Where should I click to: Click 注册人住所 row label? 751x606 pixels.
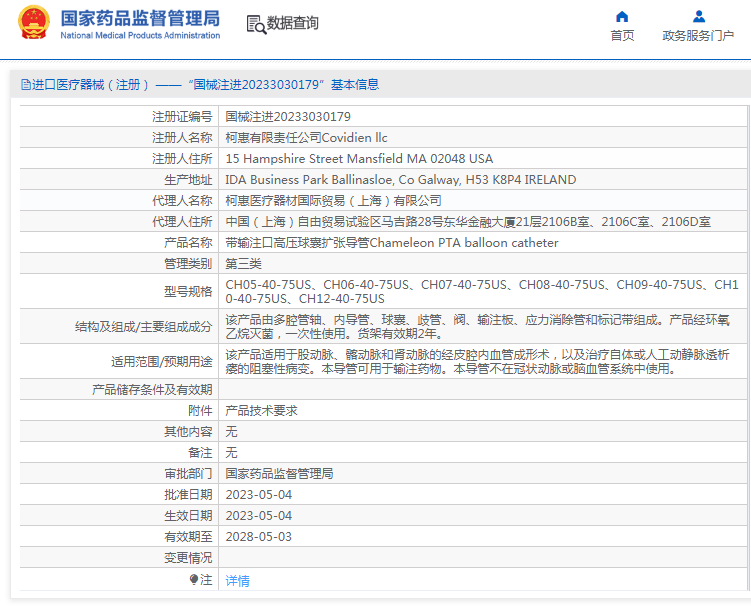pos(182,159)
